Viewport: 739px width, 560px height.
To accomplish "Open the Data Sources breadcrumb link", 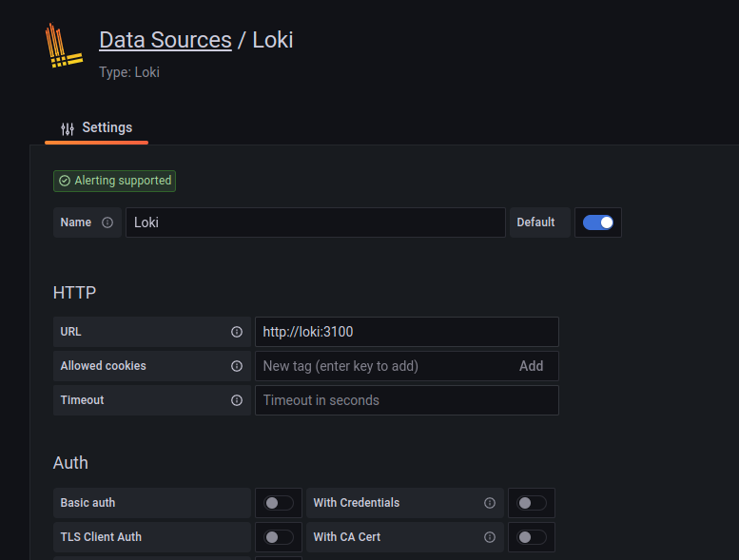I will point(165,40).
